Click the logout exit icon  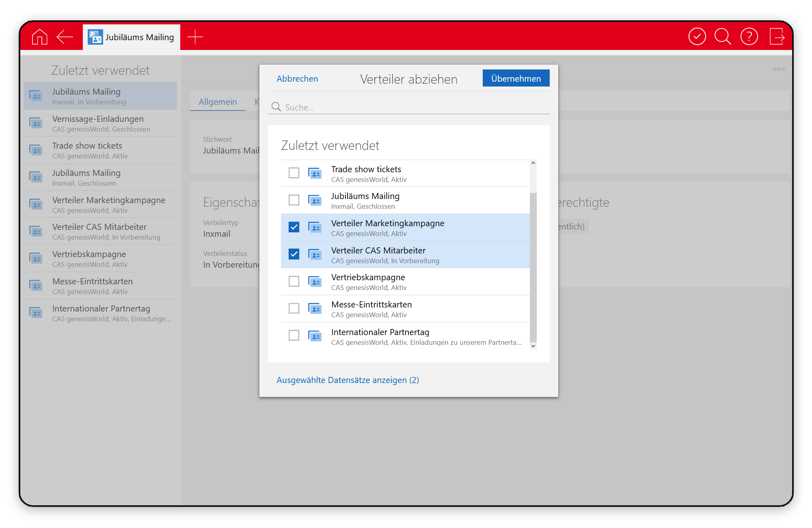point(777,37)
